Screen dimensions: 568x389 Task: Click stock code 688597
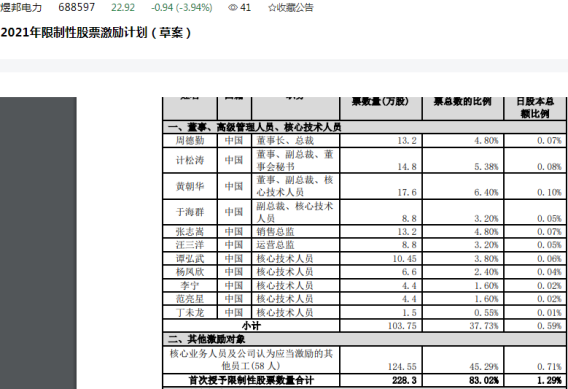coord(76,8)
